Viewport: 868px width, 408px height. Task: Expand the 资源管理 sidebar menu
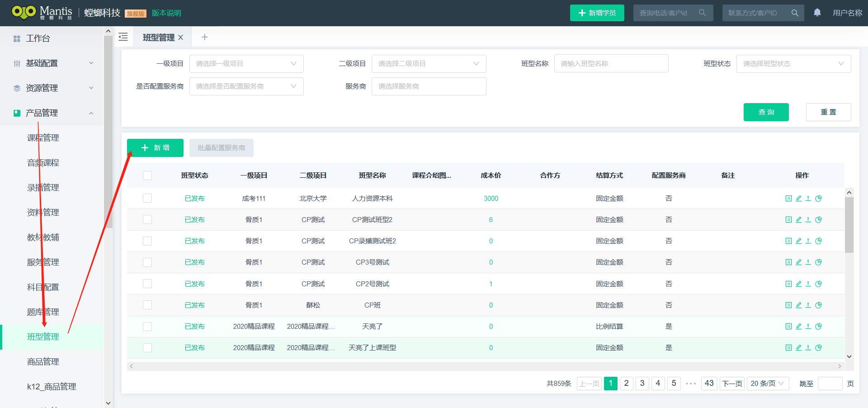pos(52,88)
